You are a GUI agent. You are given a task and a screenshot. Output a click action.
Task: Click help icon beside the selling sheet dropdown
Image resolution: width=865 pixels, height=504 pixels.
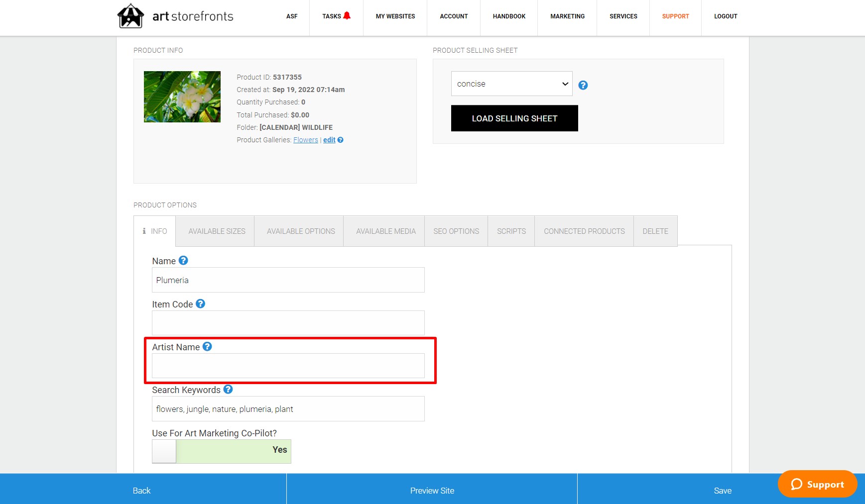[583, 85]
